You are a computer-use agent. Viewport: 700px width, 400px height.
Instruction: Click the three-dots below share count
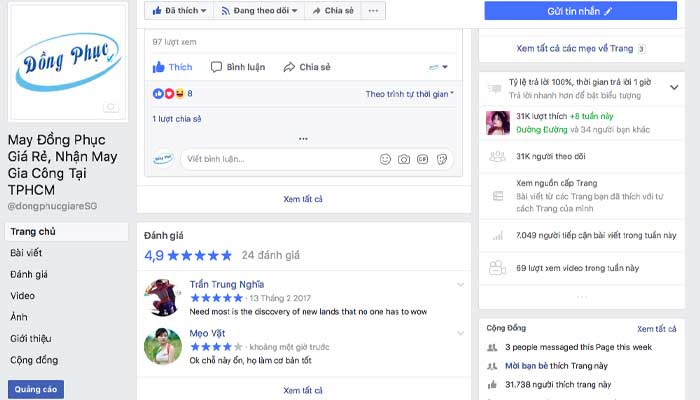click(303, 139)
